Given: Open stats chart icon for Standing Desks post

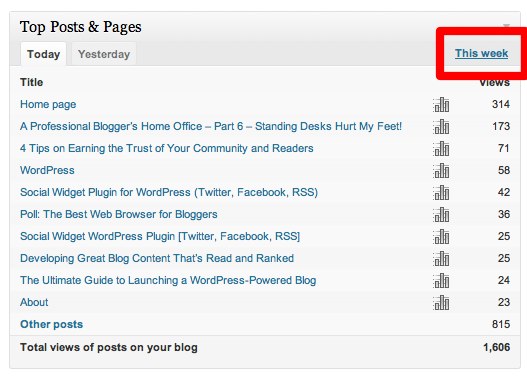Looking at the screenshot, I should coord(441,127).
